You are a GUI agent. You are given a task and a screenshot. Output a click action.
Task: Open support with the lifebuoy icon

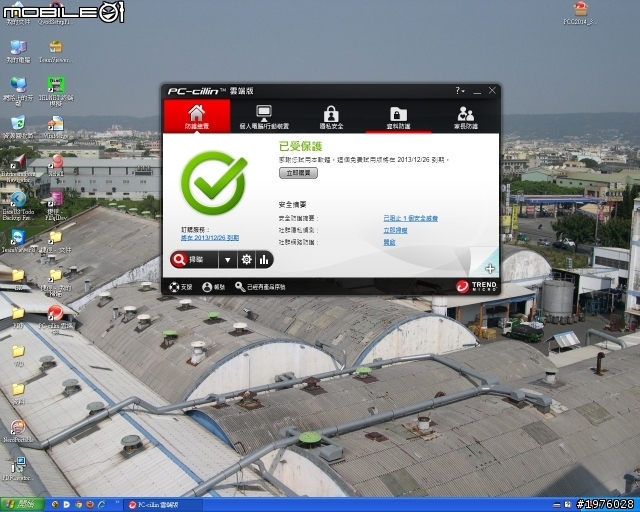coord(181,287)
